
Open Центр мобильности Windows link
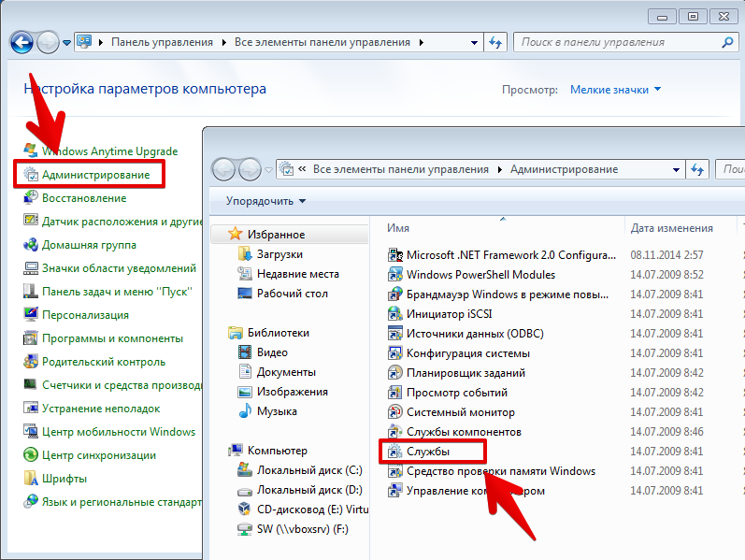[x=119, y=432]
